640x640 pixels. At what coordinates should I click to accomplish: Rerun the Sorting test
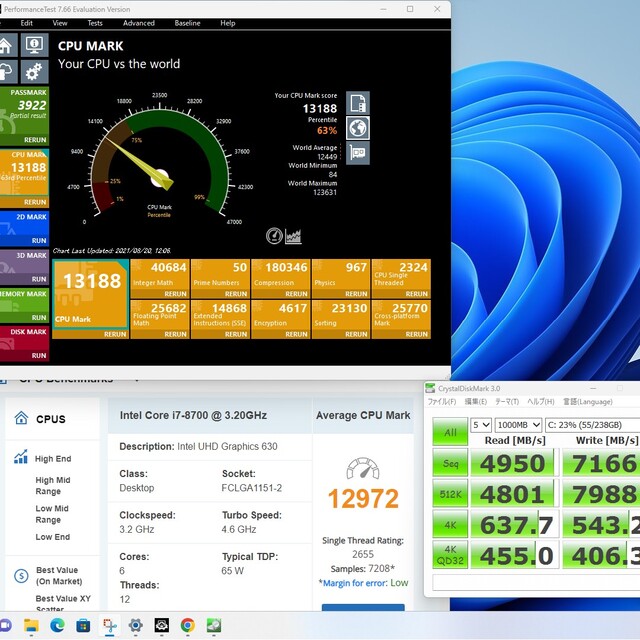click(x=356, y=334)
